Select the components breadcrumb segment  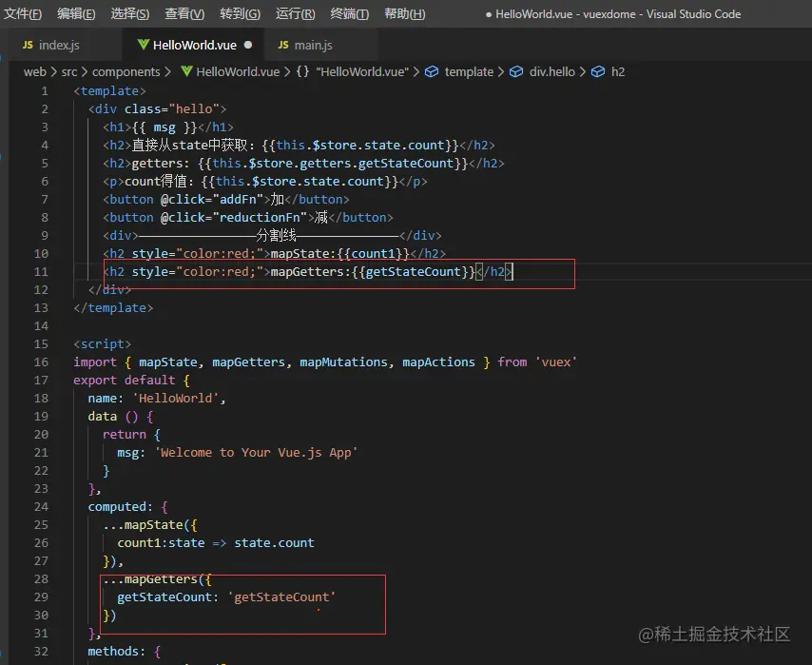click(126, 71)
